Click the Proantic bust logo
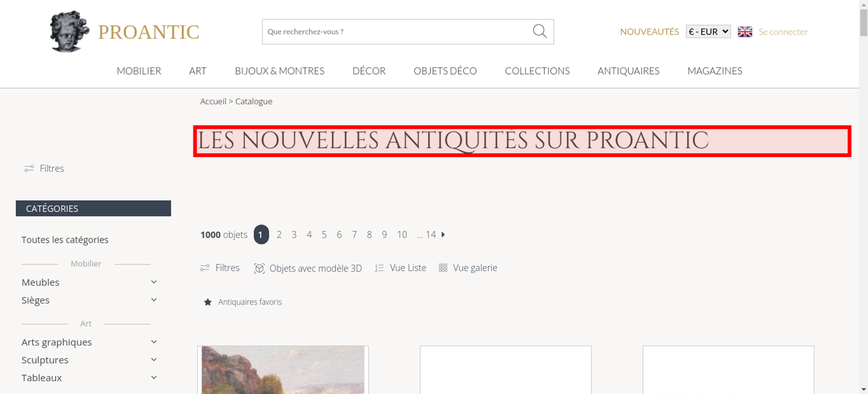868x394 pixels. [x=69, y=31]
